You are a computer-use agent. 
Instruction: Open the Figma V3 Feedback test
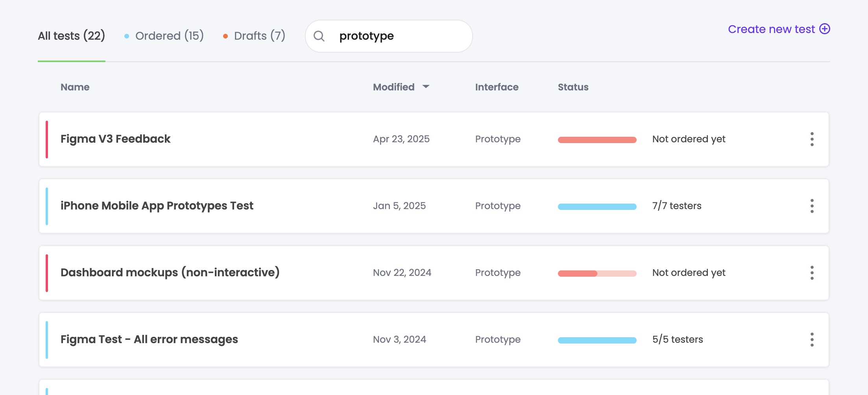(115, 139)
